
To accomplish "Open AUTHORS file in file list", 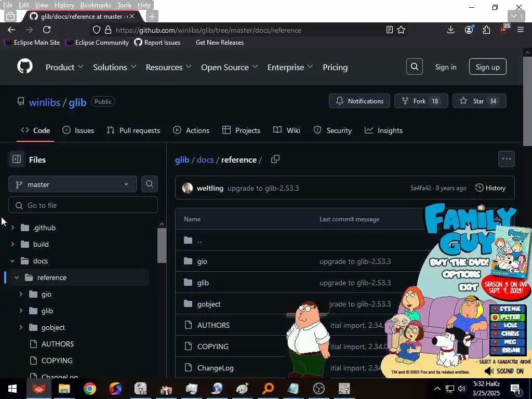I will 214,325.
